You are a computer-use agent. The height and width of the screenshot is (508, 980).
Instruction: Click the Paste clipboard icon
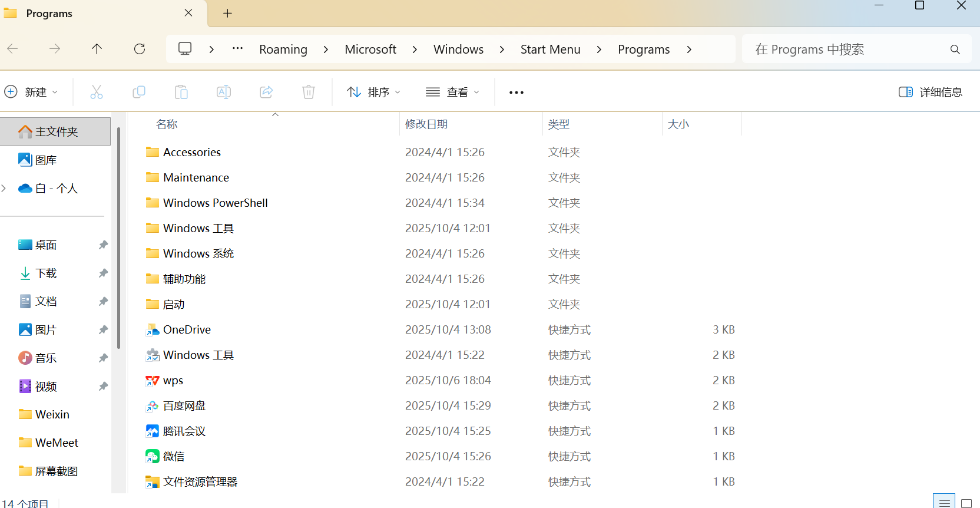[x=181, y=92]
